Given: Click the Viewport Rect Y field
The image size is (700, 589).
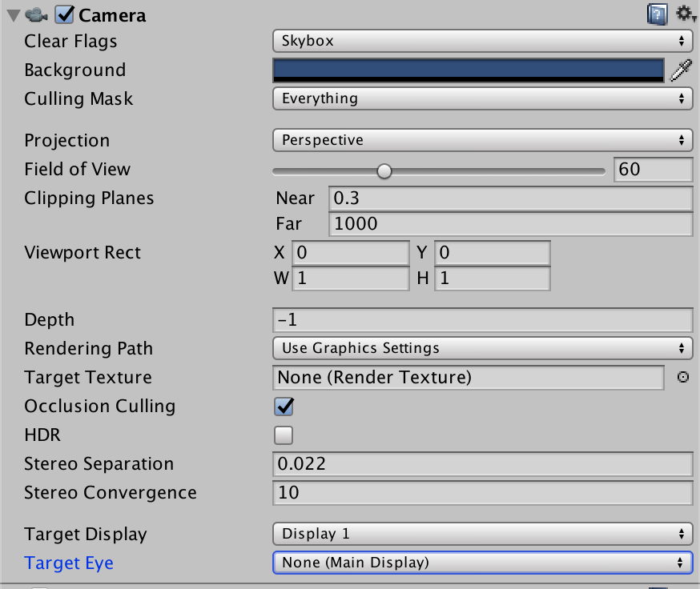Looking at the screenshot, I should [493, 253].
